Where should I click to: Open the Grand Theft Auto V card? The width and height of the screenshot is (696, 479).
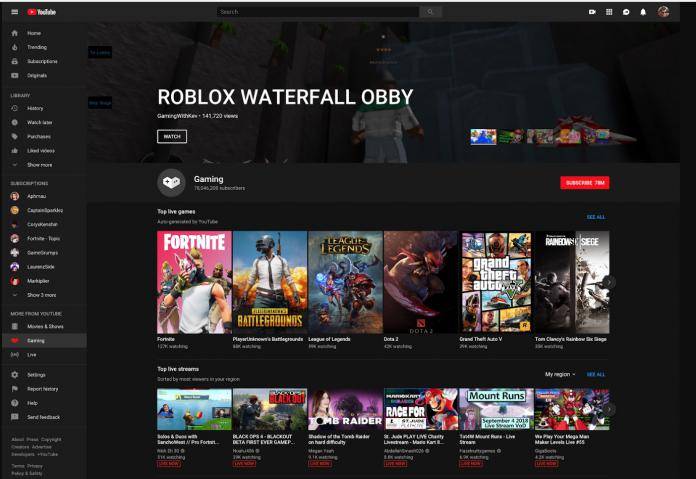[496, 282]
